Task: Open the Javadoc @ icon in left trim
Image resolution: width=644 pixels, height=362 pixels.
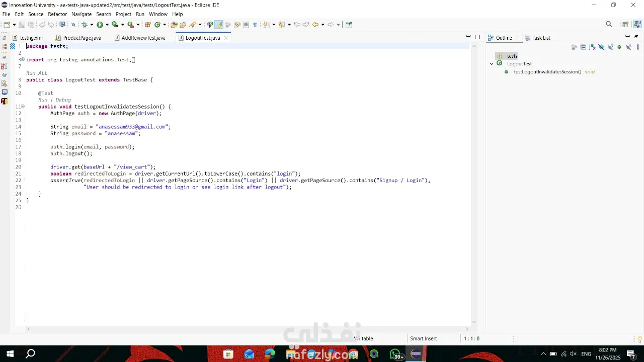Action: [x=5, y=75]
